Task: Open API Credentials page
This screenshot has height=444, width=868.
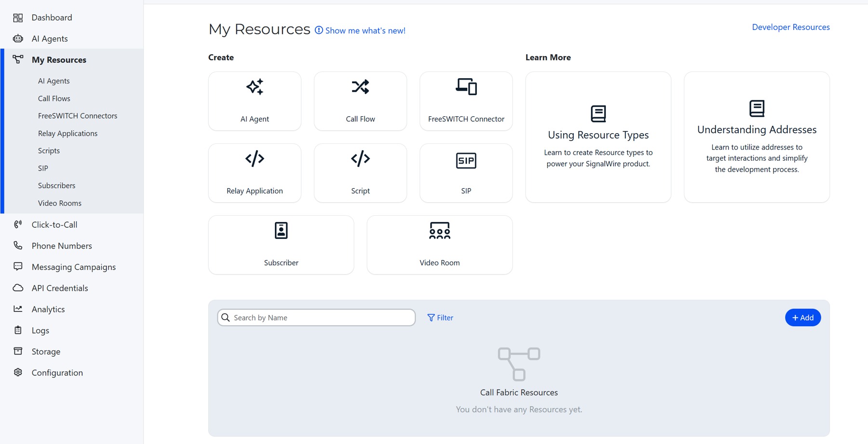Action: click(x=60, y=288)
